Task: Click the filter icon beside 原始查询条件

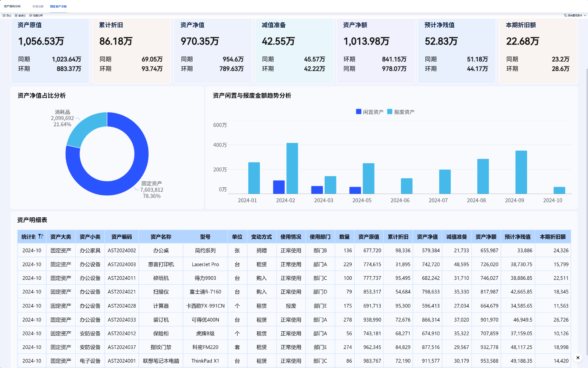Action: point(565,15)
